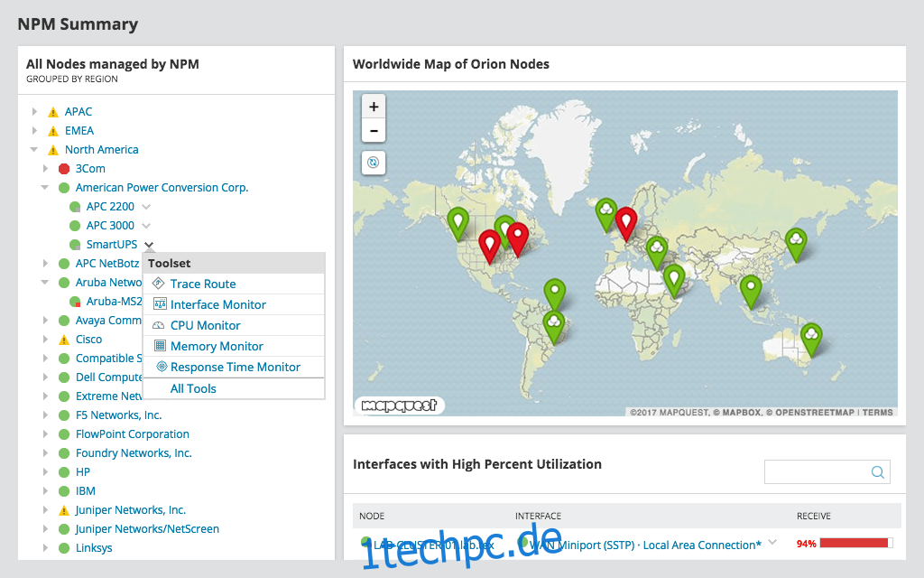The width and height of the screenshot is (924, 578).
Task: Open the FlowPoint Corporation link
Action: (x=133, y=434)
